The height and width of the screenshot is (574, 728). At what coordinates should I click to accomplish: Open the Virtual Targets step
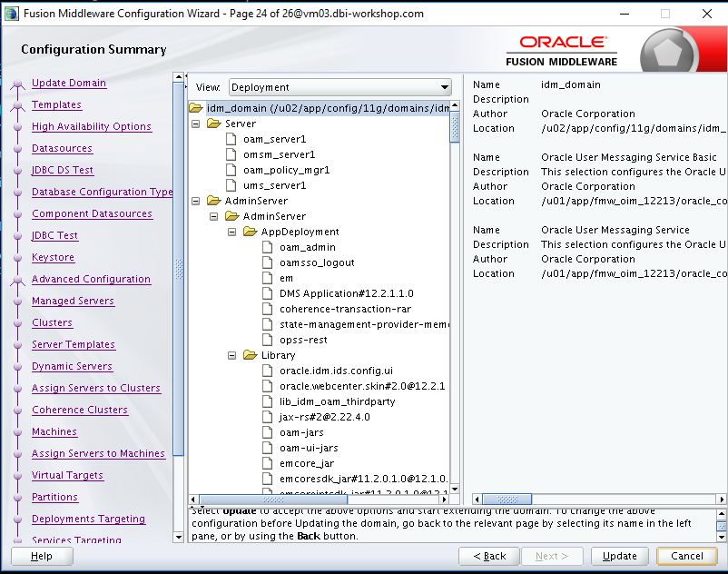67,475
